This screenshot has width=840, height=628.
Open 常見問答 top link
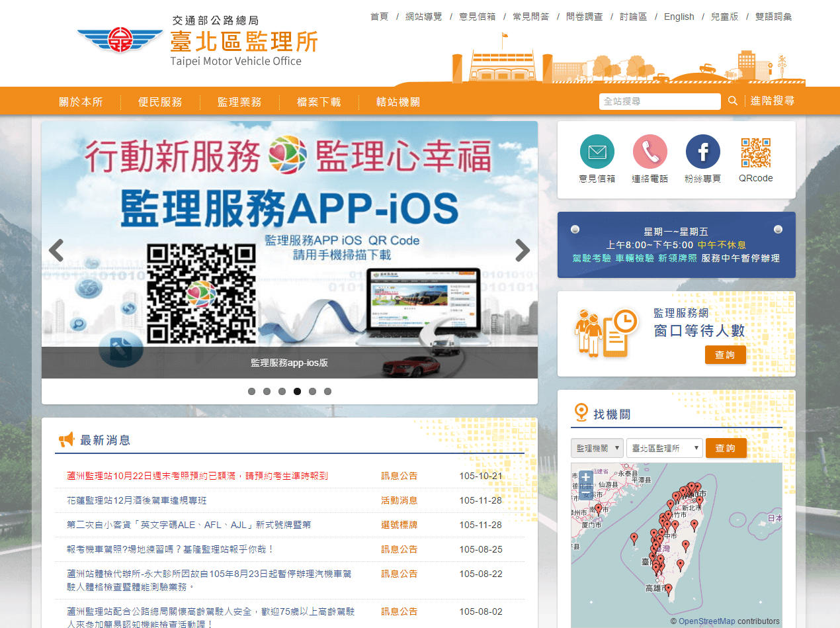click(x=531, y=17)
